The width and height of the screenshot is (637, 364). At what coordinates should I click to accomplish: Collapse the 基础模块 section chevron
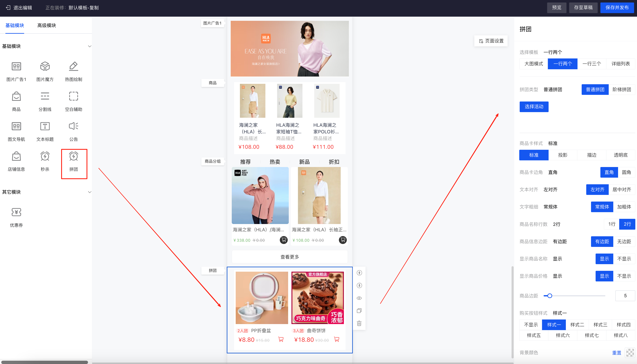89,46
